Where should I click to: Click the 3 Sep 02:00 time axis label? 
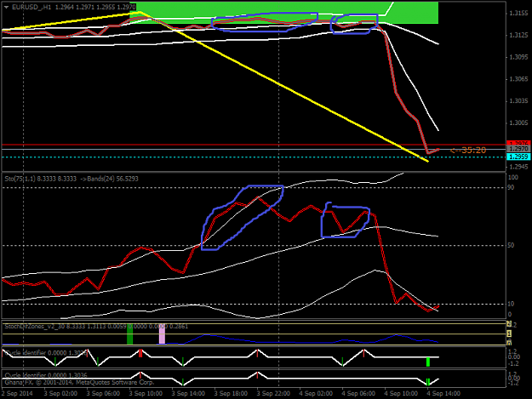60,394
